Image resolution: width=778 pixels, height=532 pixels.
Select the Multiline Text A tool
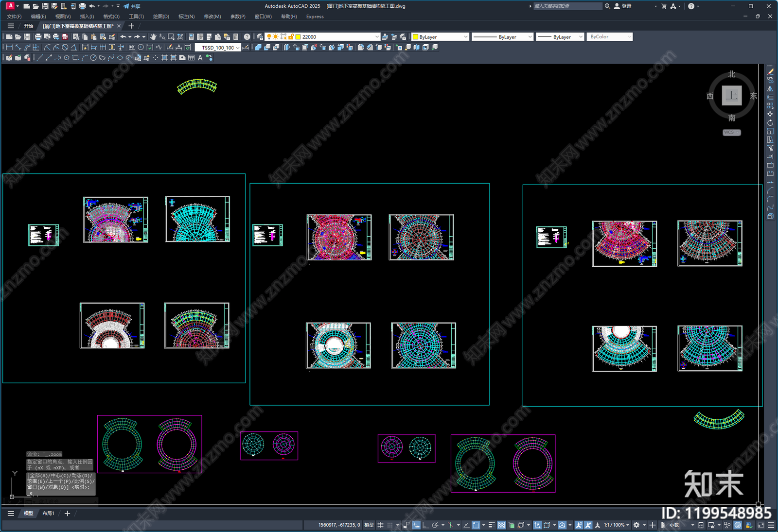pos(200,58)
